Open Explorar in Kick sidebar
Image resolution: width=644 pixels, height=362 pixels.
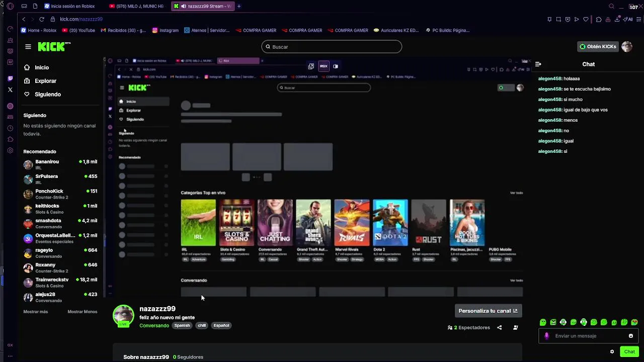(x=45, y=81)
